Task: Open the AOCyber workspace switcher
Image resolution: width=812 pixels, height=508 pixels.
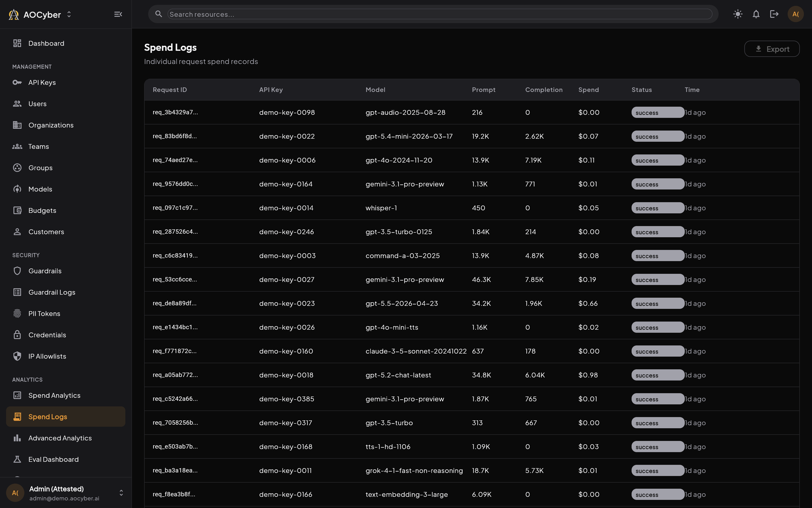Action: point(69,14)
